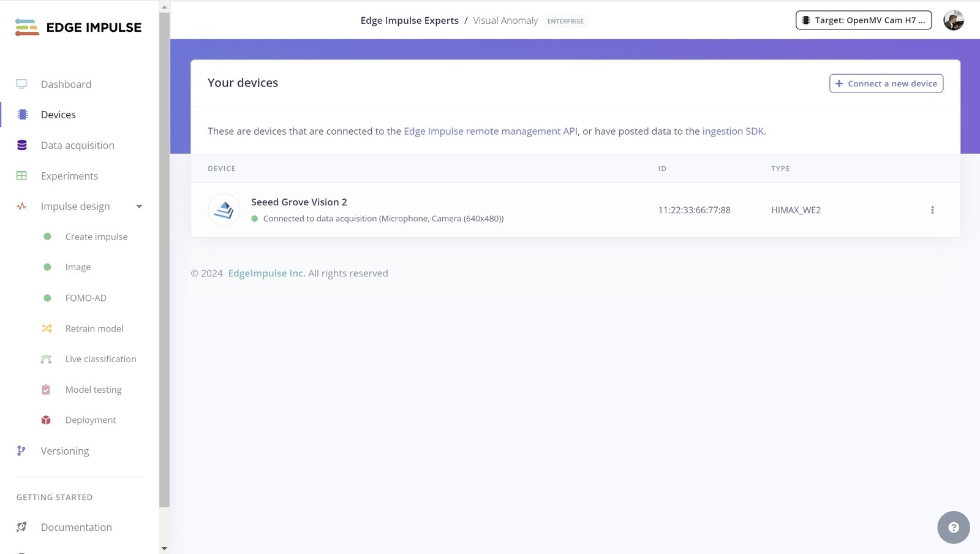Collapse the Impulse design submenu arrow
Screen dimensions: 980x554
(139, 207)
